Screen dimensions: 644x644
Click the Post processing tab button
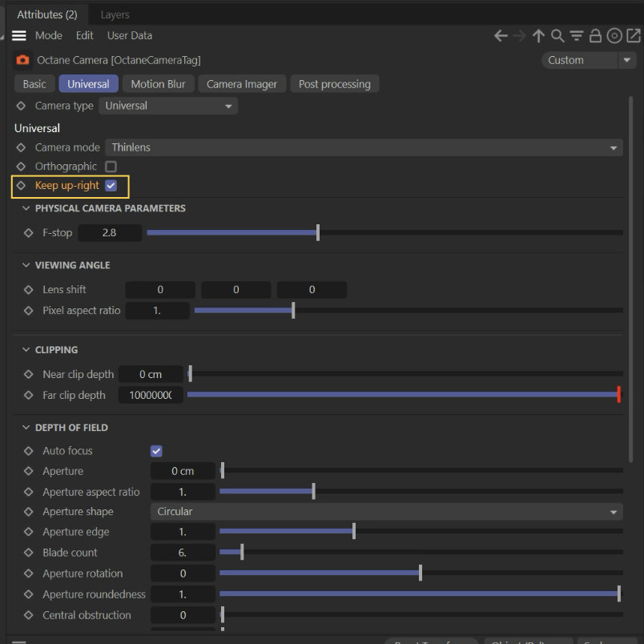[335, 84]
